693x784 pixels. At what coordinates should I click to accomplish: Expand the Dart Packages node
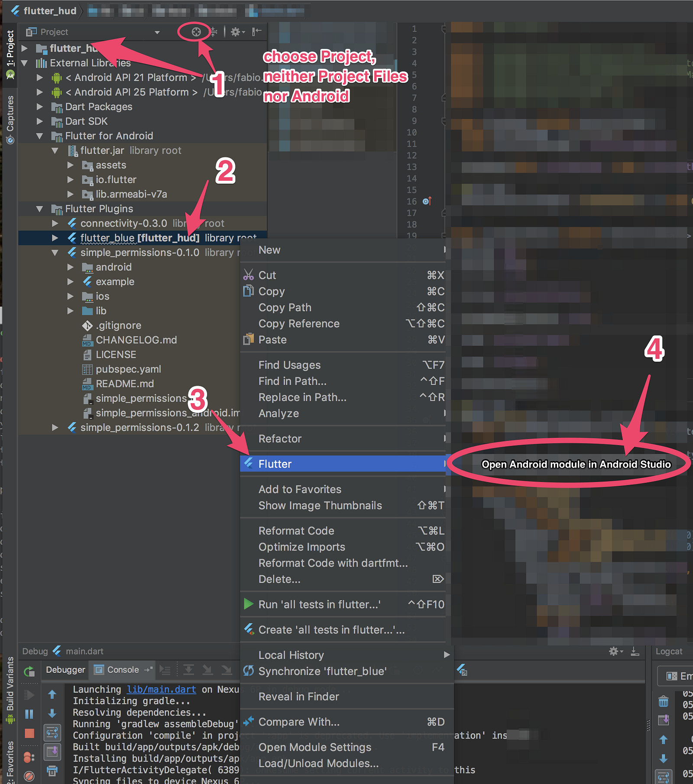click(x=40, y=107)
